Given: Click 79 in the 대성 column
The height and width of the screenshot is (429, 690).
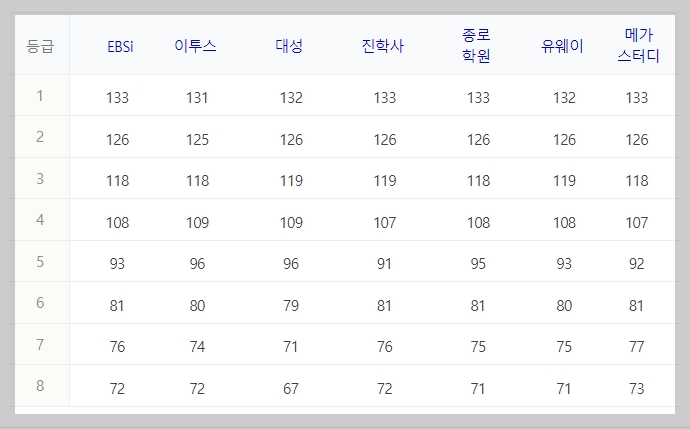Looking at the screenshot, I should pyautogui.click(x=291, y=305).
